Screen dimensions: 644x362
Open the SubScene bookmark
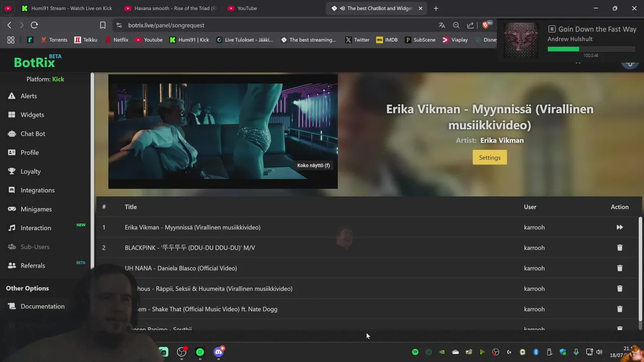point(420,40)
